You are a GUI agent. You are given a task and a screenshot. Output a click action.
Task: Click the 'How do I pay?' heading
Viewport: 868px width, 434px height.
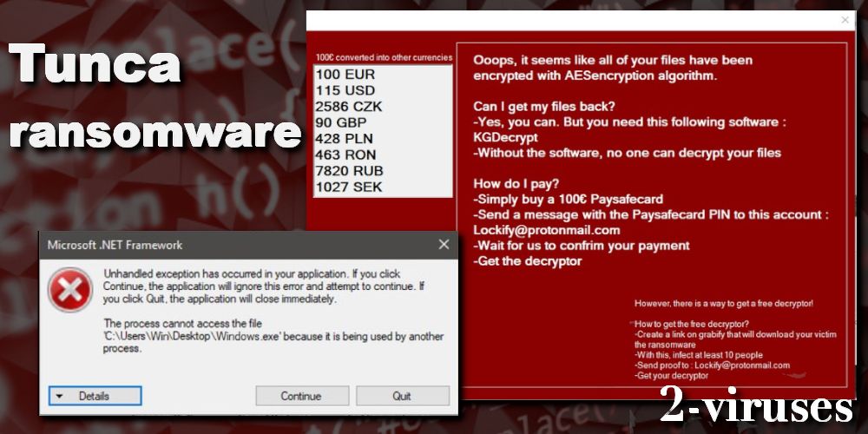pos(516,183)
